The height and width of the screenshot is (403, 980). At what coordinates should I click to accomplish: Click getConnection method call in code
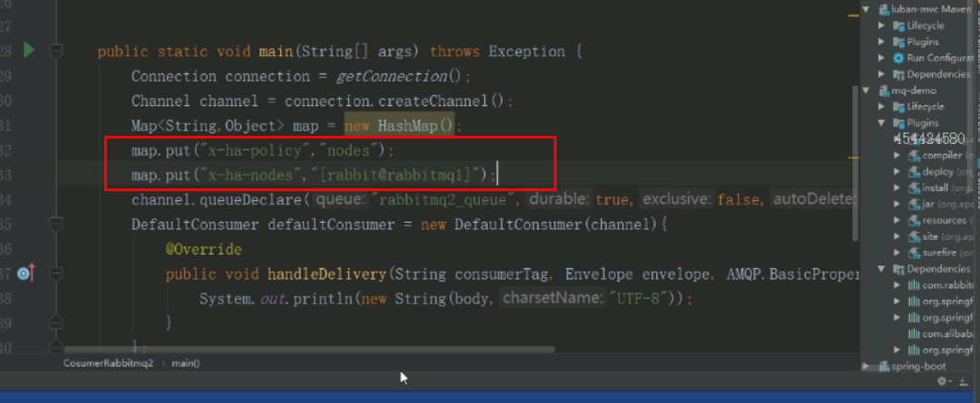(x=392, y=76)
